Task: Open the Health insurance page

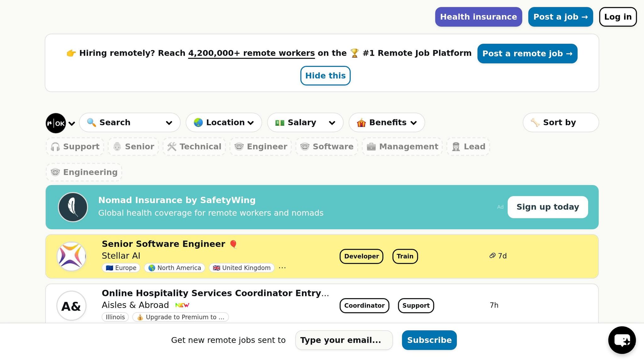Action: 479,17
